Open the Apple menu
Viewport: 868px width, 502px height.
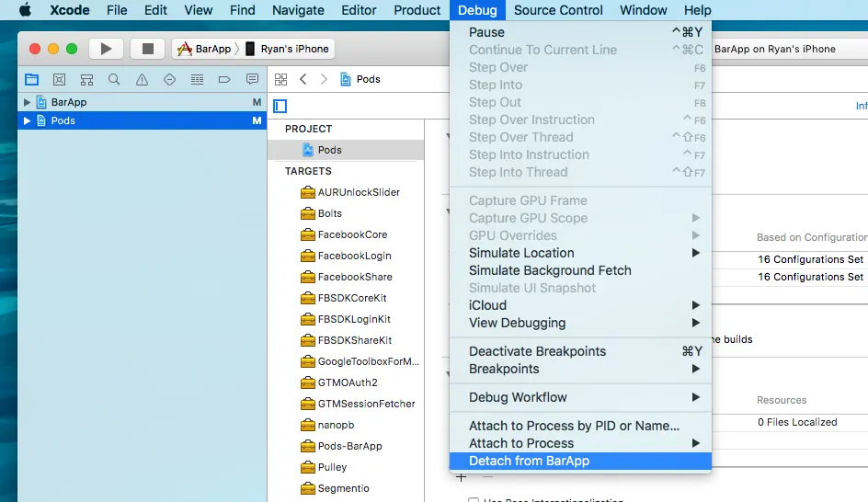coord(25,10)
